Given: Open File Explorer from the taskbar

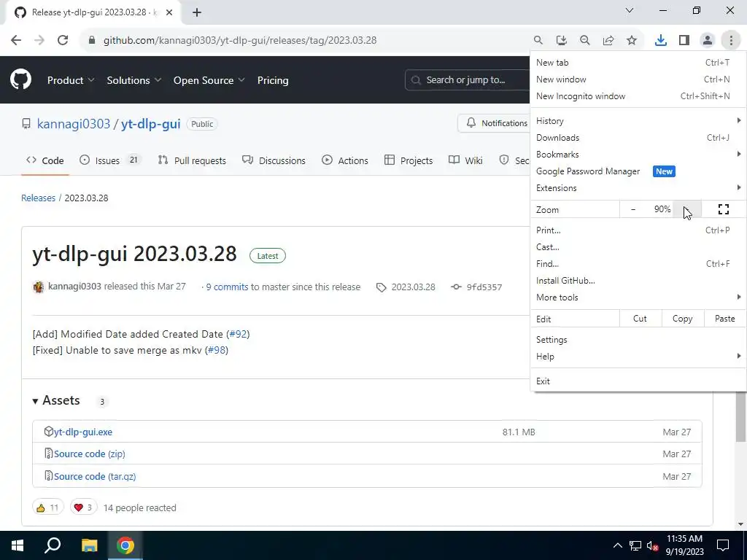Looking at the screenshot, I should (89, 545).
